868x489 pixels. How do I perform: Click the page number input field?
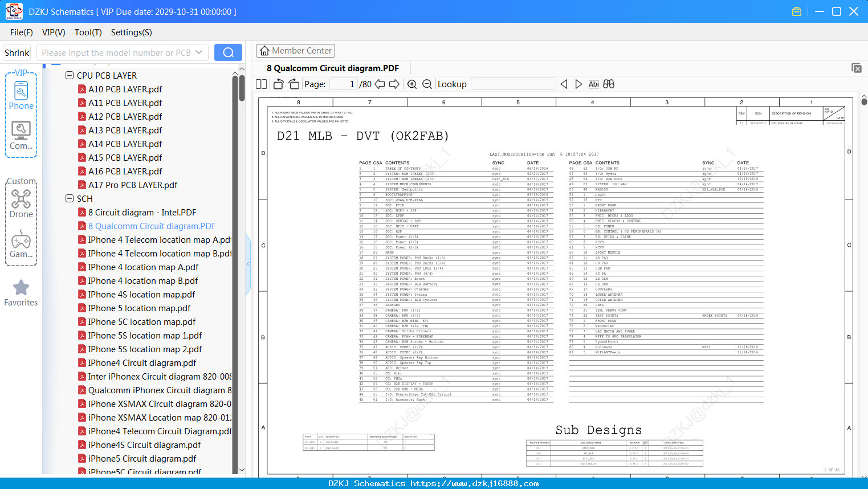point(343,84)
